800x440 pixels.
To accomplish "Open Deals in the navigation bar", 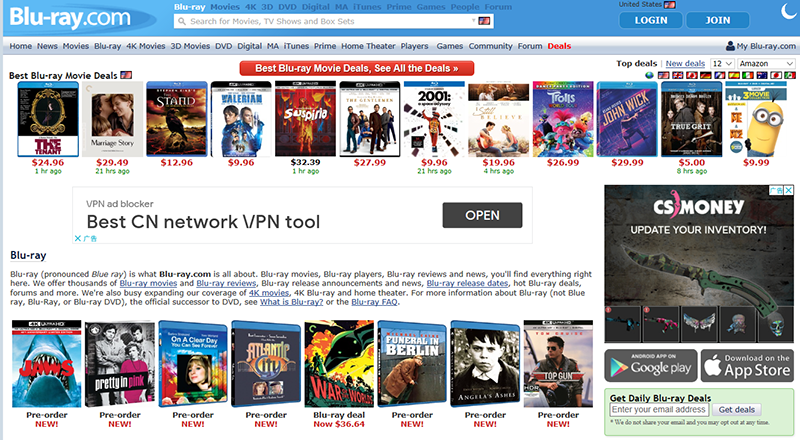I will (x=559, y=46).
